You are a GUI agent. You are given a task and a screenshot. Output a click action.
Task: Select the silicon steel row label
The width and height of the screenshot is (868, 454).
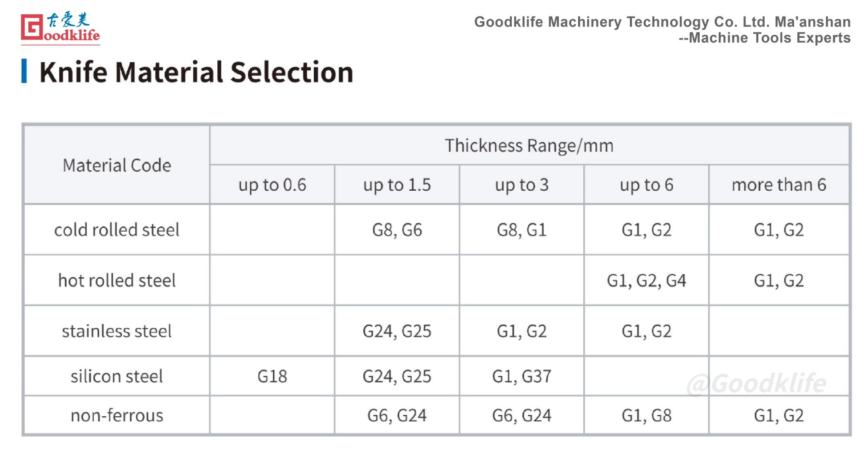117,376
